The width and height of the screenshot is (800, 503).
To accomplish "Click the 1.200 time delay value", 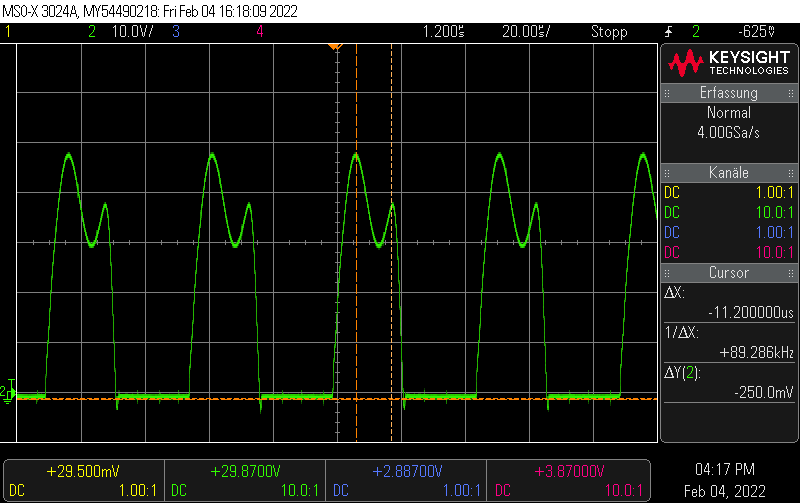I will 443,32.
